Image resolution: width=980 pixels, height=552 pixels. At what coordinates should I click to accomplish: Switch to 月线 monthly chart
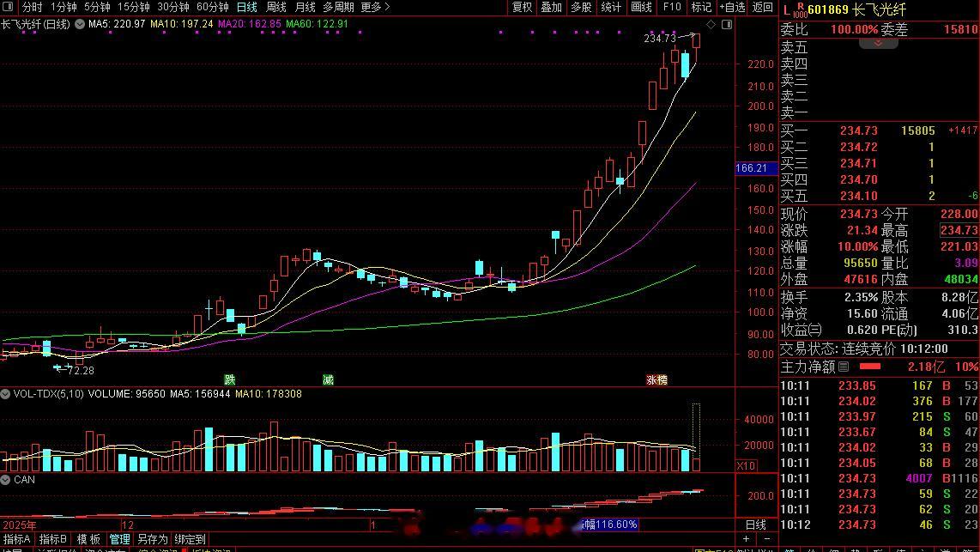305,7
